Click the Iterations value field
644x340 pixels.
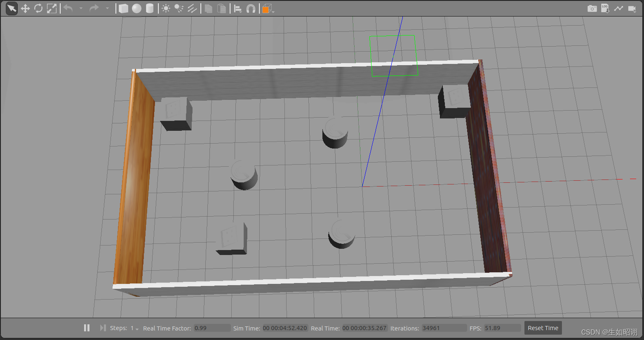click(444, 328)
